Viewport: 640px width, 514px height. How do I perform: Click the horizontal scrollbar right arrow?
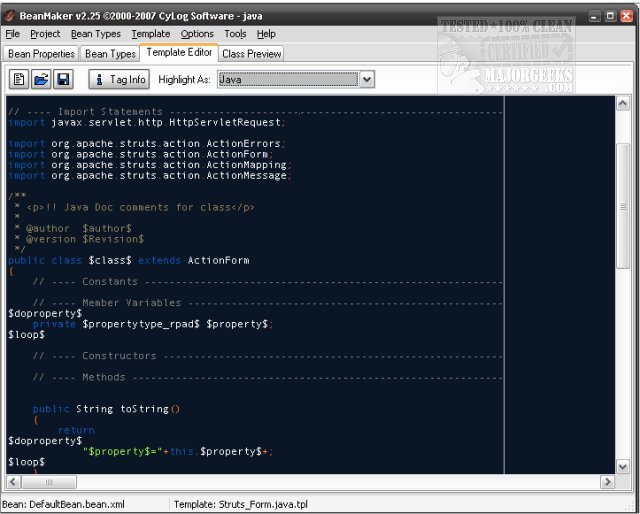coord(606,482)
